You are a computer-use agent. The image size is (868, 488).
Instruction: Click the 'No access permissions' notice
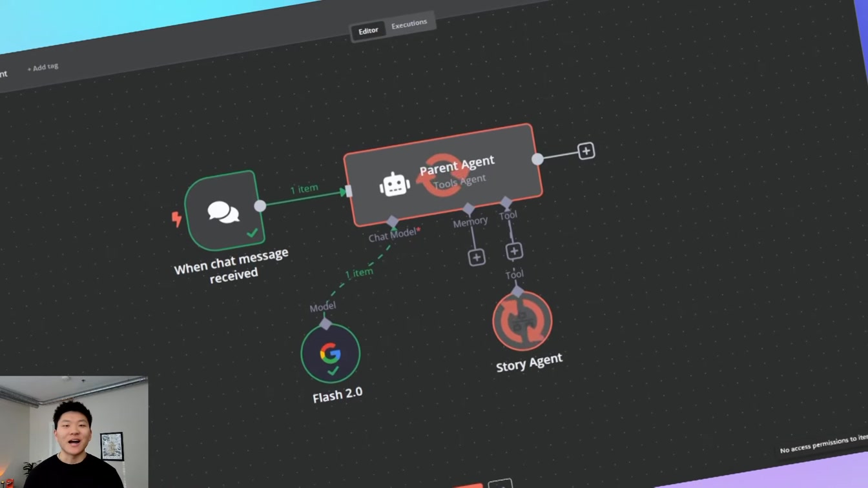tap(823, 444)
